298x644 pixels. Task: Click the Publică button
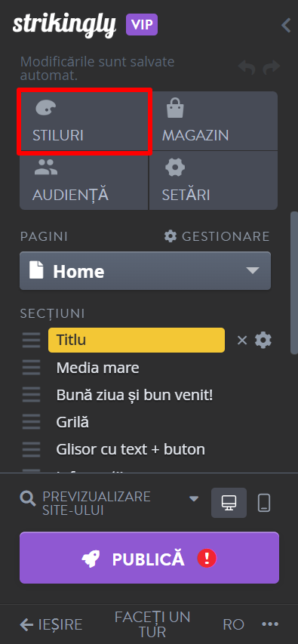coord(149,558)
